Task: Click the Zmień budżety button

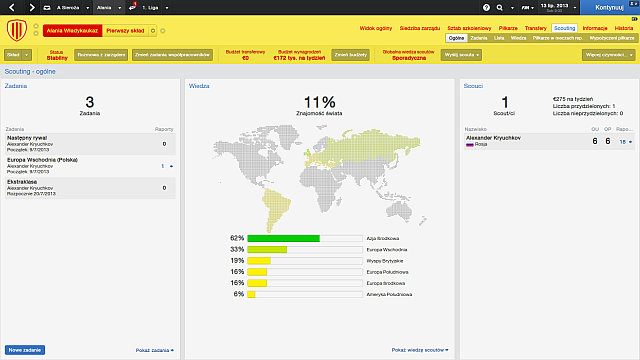Action: [350, 55]
